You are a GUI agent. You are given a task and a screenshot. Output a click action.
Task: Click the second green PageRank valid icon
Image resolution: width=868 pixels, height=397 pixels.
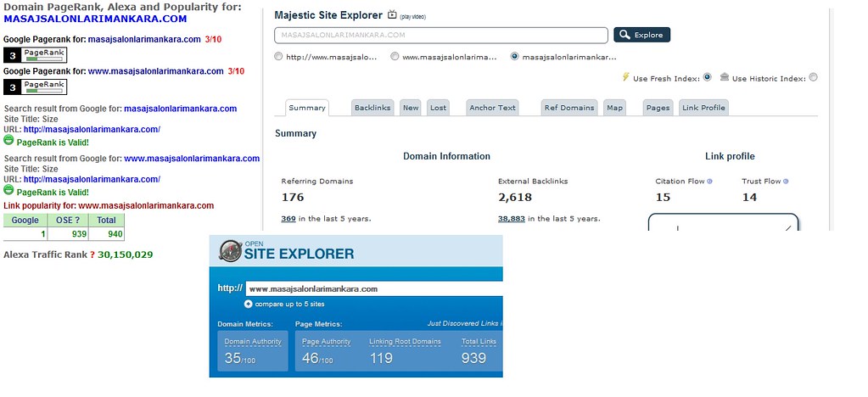coord(8,191)
